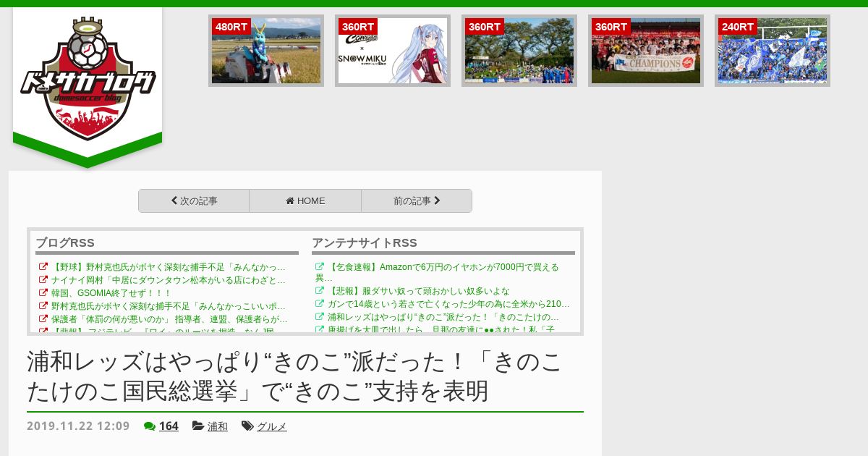Open the 480RT mascot on harvester thumbnail

[266, 51]
